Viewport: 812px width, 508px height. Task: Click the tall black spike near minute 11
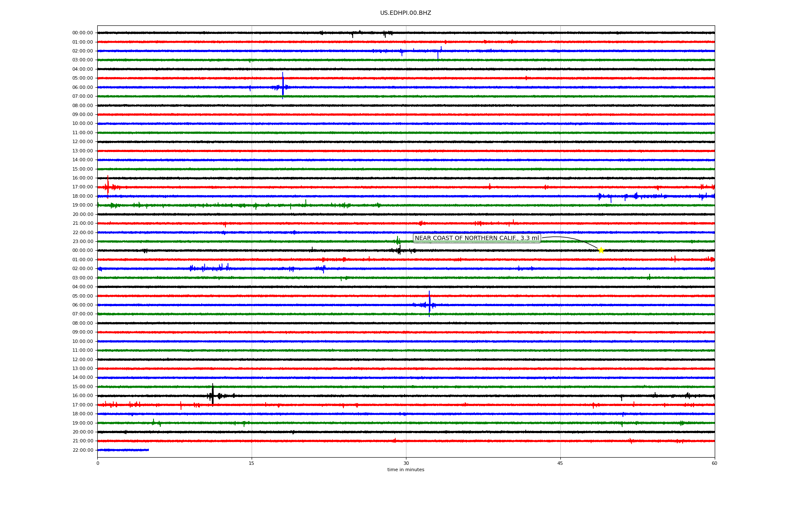tap(213, 394)
